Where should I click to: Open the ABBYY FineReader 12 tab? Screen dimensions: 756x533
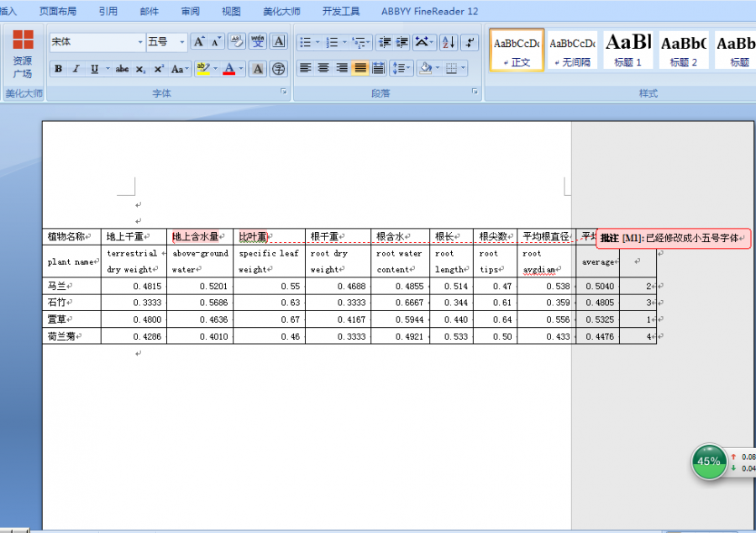point(429,11)
